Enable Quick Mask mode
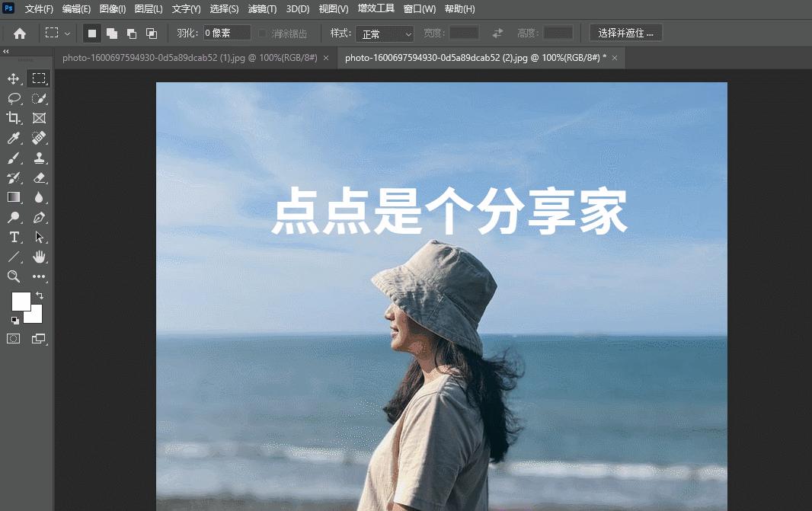The image size is (812, 511). pyautogui.click(x=13, y=338)
